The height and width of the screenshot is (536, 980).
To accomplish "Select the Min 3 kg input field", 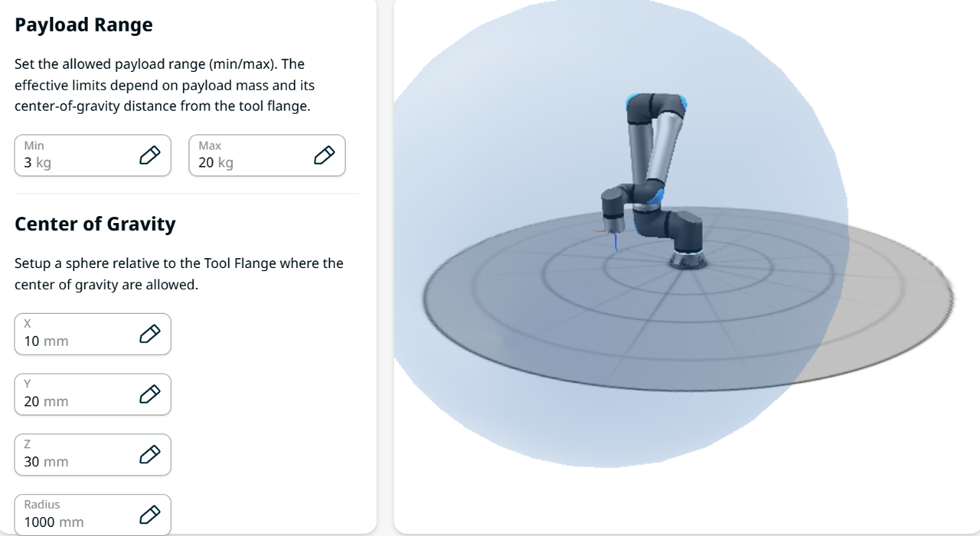I will [x=93, y=155].
